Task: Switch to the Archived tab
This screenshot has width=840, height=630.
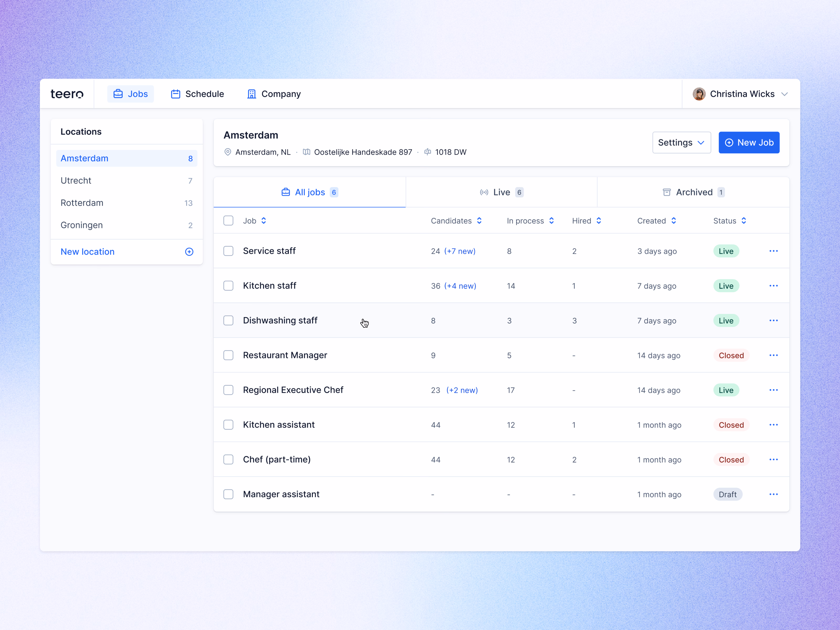Action: pyautogui.click(x=694, y=192)
